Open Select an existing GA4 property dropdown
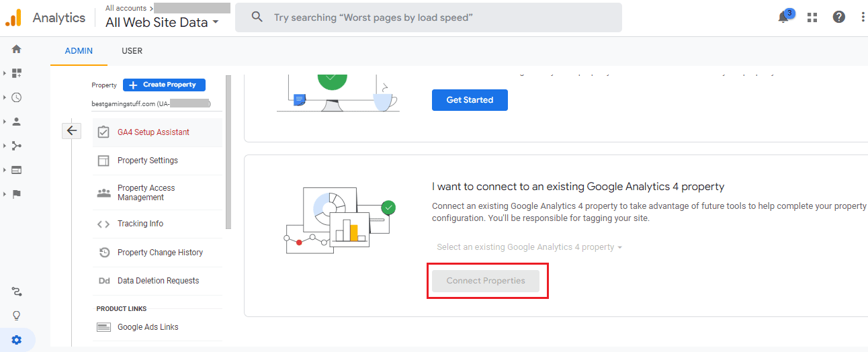 (x=529, y=247)
